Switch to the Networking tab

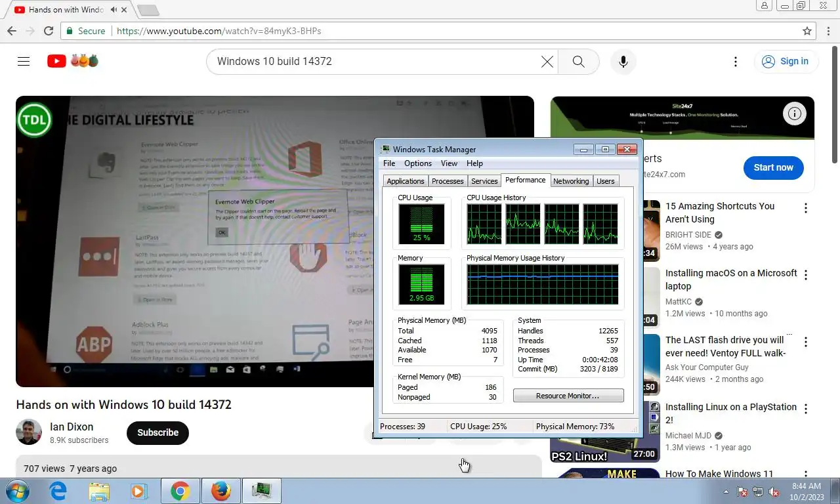click(x=571, y=181)
